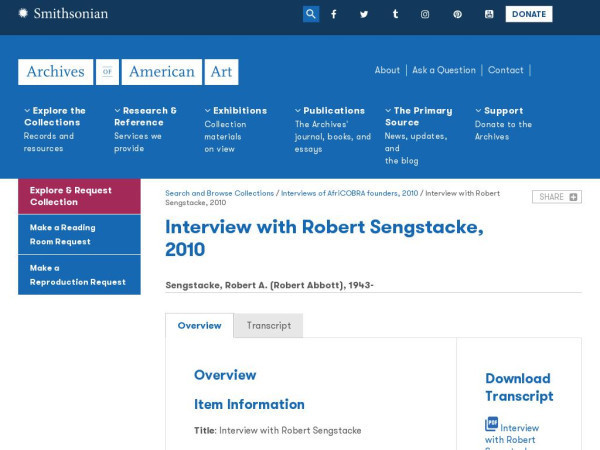Open the About link

(387, 70)
